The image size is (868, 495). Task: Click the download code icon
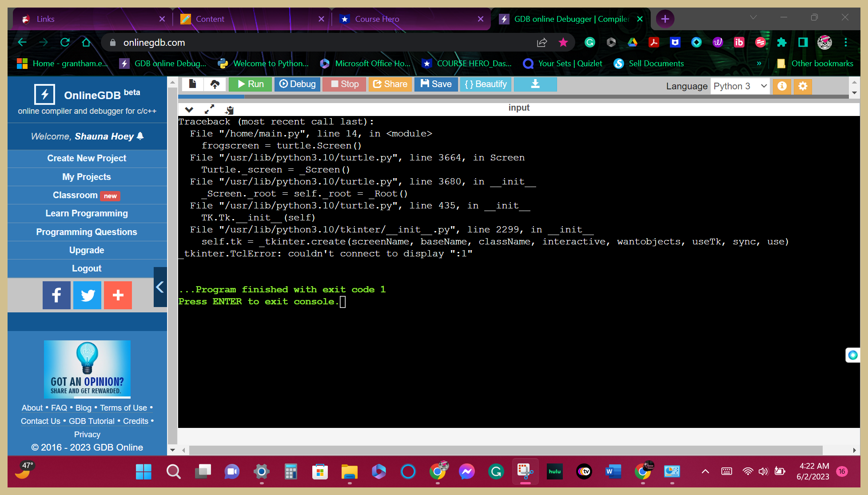click(535, 84)
